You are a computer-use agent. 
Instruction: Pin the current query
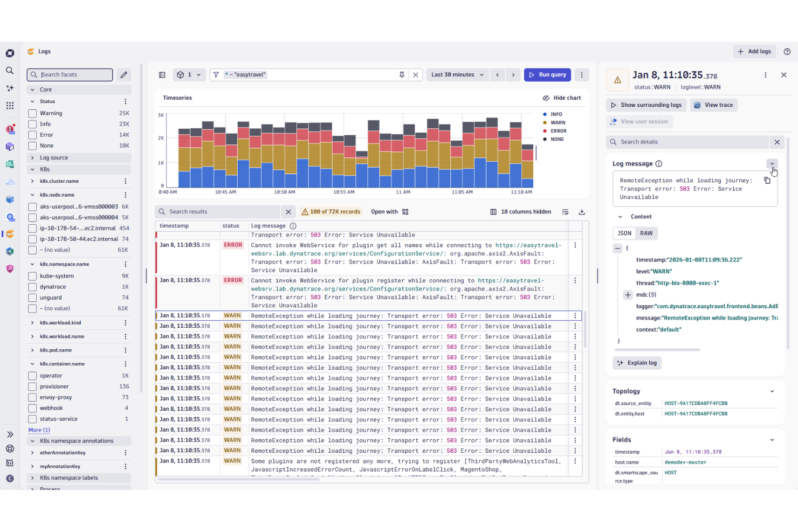[402, 74]
